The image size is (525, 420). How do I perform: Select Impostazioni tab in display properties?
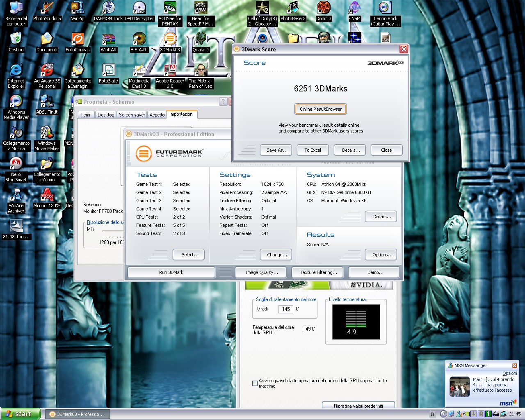(x=181, y=114)
